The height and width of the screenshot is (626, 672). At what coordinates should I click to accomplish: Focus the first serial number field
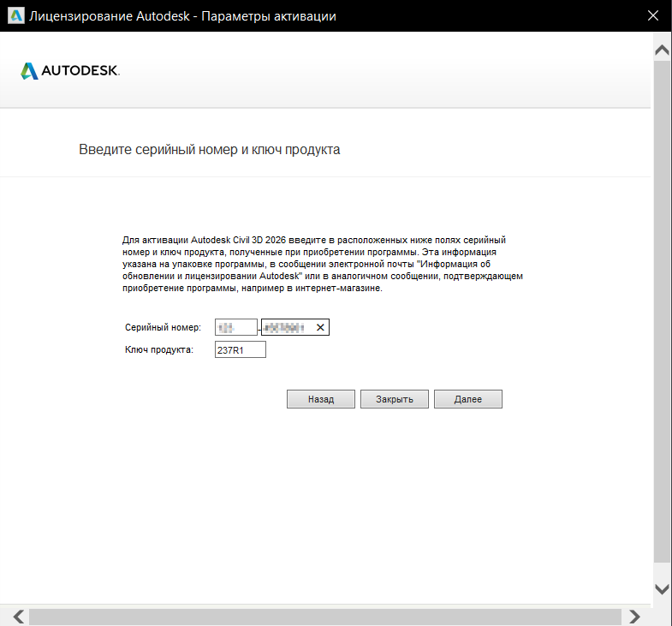[x=236, y=327]
